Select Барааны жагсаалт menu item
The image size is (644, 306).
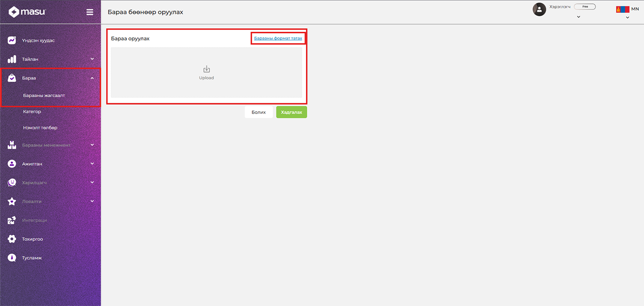pyautogui.click(x=44, y=95)
